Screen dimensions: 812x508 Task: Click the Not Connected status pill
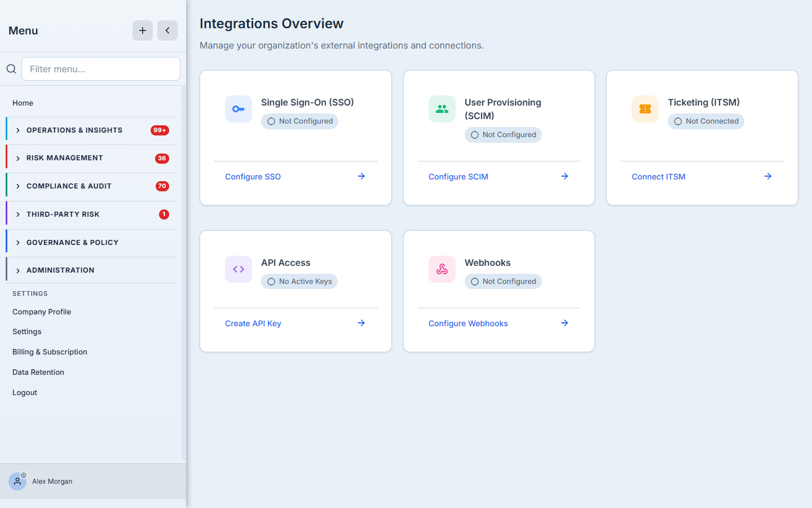[706, 121]
